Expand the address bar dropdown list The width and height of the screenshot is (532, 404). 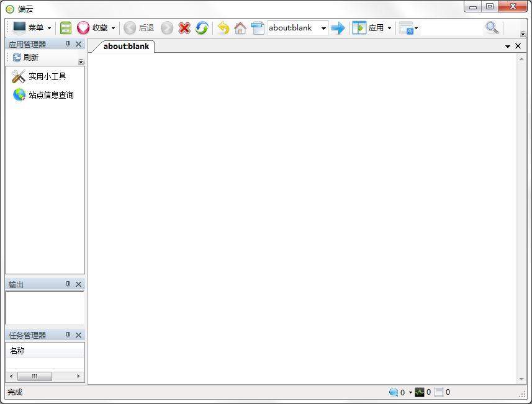point(323,28)
